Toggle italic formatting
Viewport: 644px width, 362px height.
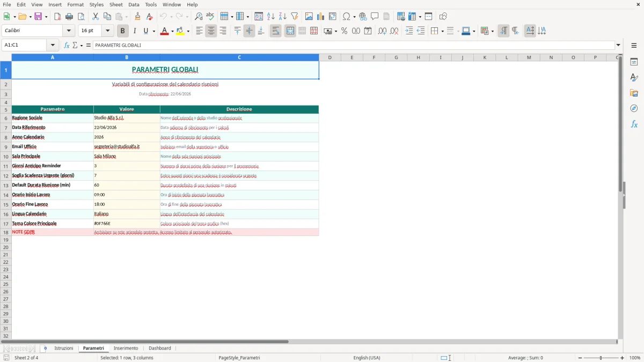135,31
